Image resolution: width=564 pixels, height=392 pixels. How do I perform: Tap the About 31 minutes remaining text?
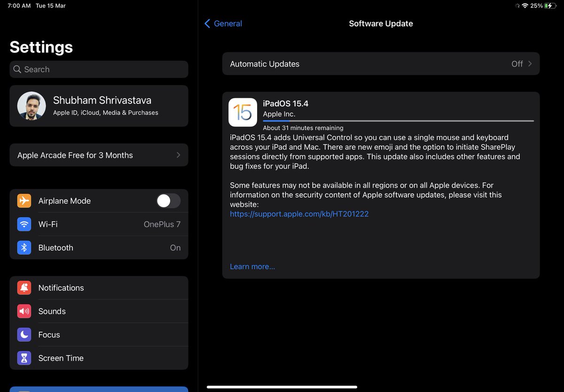click(x=303, y=128)
